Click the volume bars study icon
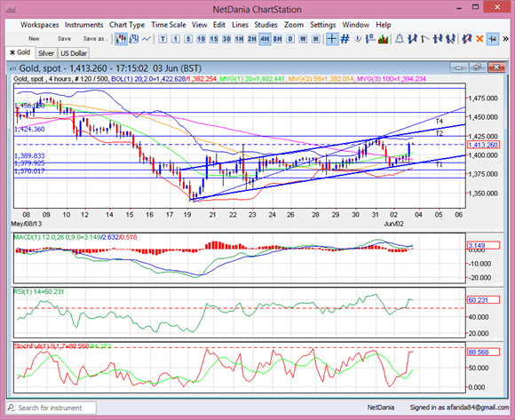This screenshot has height=420, width=515. [384, 39]
